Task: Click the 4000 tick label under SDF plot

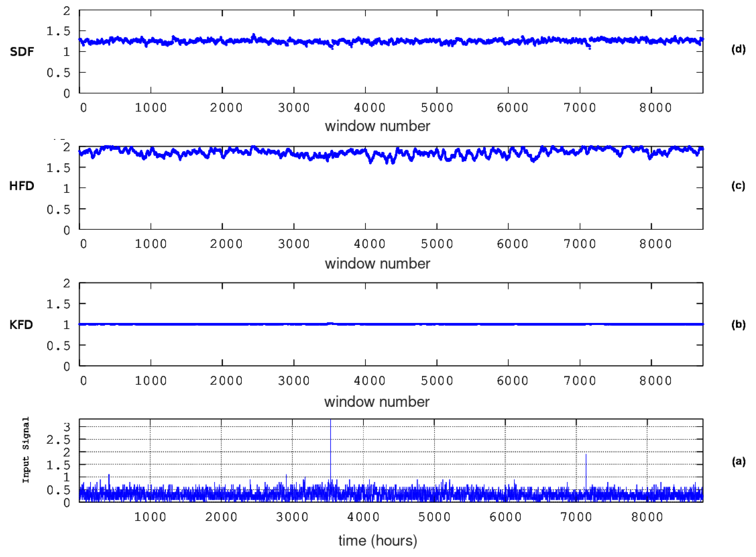Action: tap(369, 108)
